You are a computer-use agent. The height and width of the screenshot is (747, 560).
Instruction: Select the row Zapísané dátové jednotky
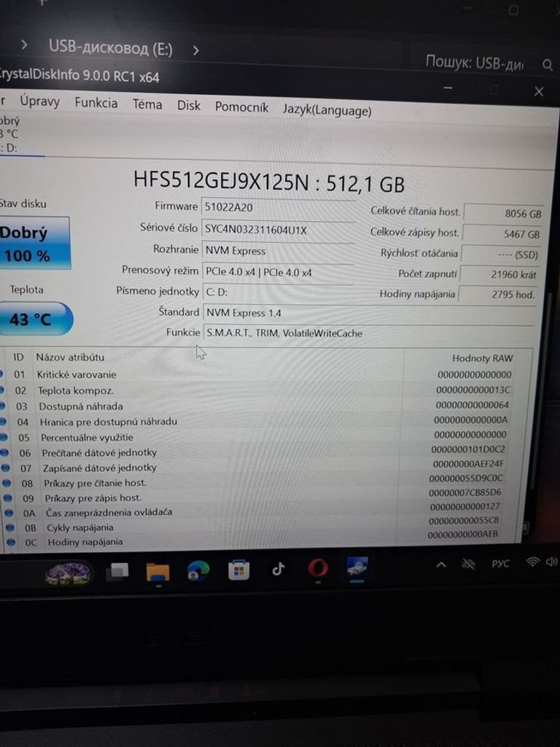pyautogui.click(x=257, y=468)
